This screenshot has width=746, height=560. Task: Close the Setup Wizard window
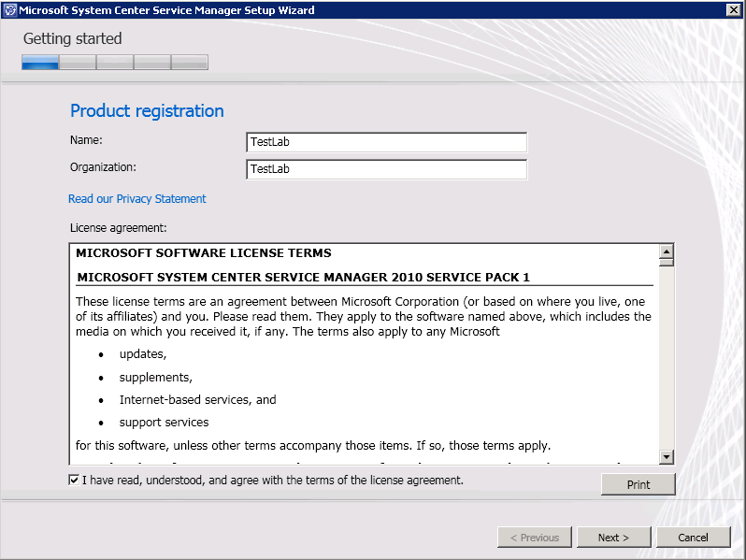click(x=733, y=10)
